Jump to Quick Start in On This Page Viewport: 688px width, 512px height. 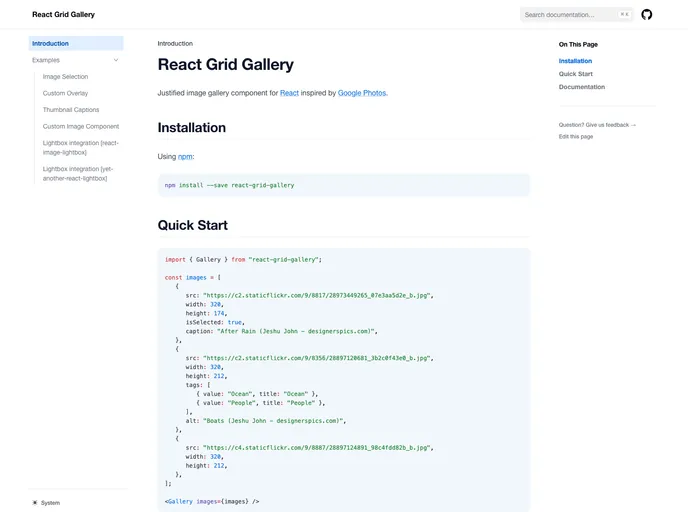576,74
